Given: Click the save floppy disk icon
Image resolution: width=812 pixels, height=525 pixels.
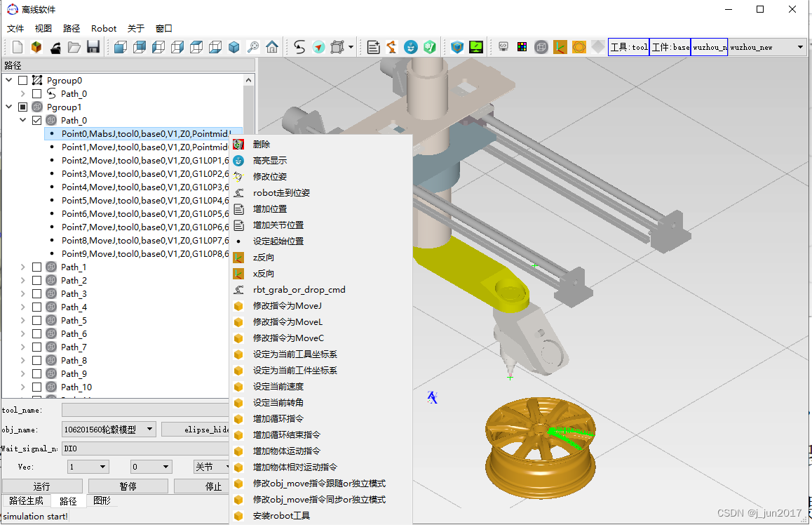Looking at the screenshot, I should click(93, 47).
